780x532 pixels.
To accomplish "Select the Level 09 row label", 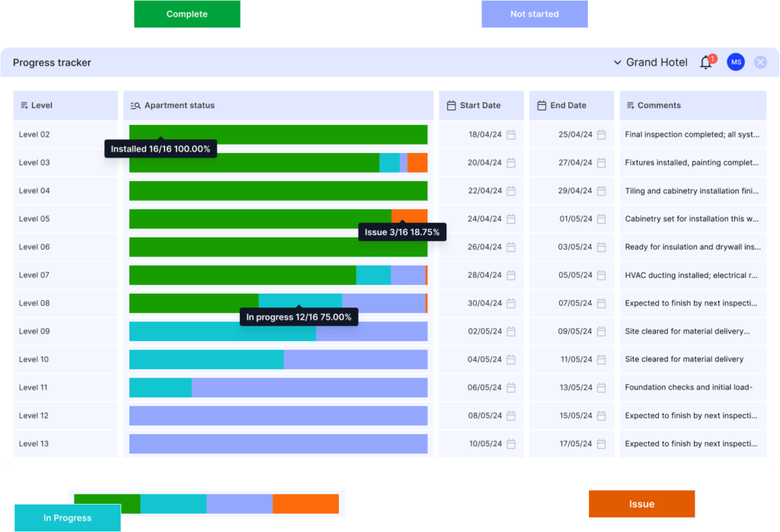I will click(34, 331).
